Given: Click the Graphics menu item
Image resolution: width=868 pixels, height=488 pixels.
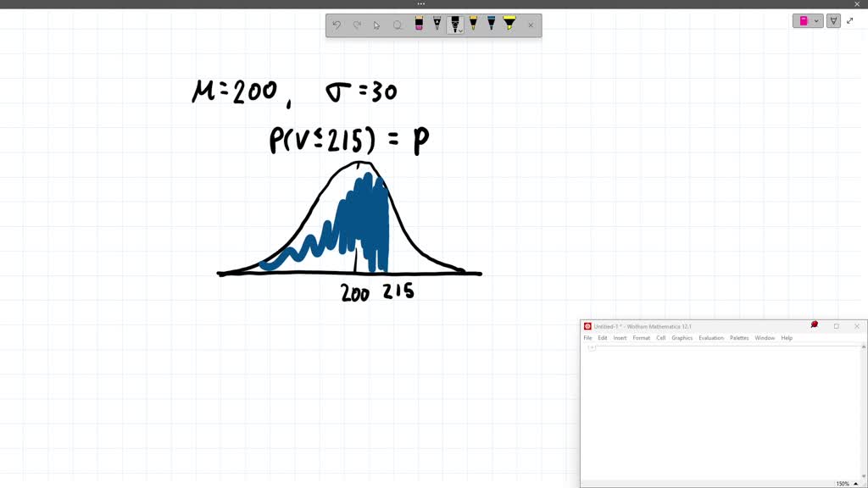Looking at the screenshot, I should tap(682, 337).
